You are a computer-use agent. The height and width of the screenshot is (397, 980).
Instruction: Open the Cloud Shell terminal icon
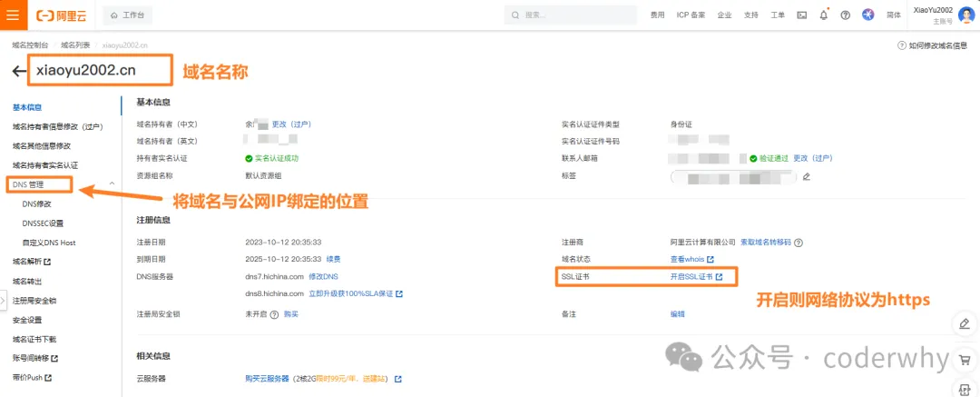[x=801, y=15]
